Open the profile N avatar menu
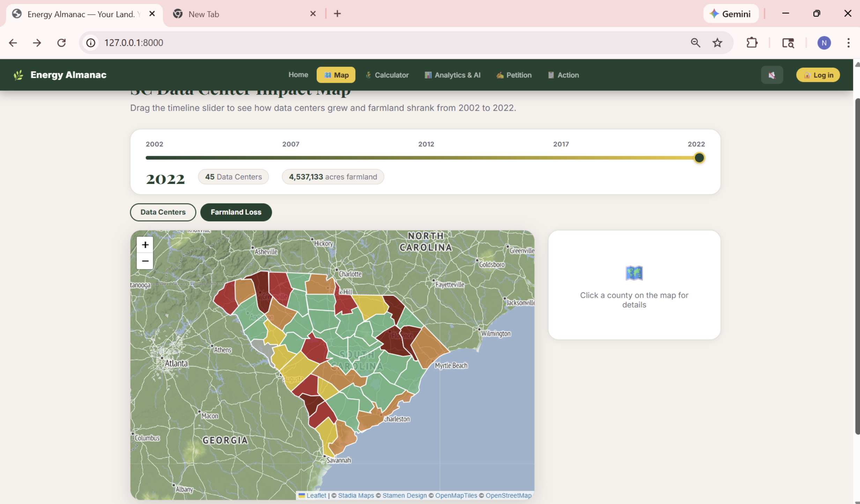This screenshot has width=860, height=504. click(824, 43)
